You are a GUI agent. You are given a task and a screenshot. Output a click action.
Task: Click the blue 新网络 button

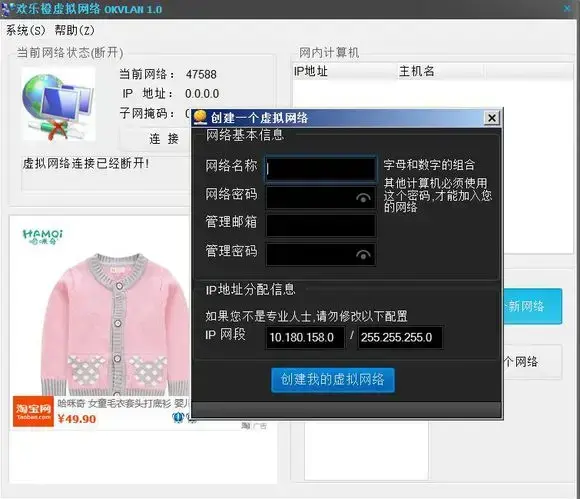[x=533, y=306]
